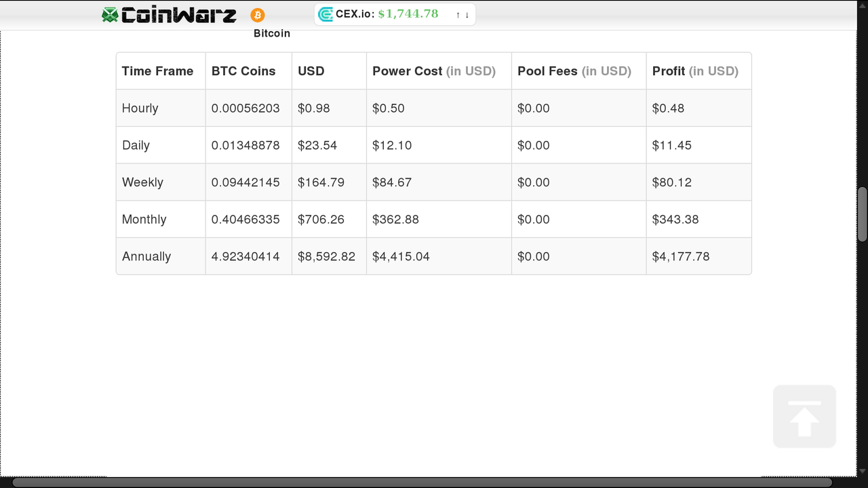Click the vertical scrollbar thumb
Viewport: 868px width, 488px height.
863,214
